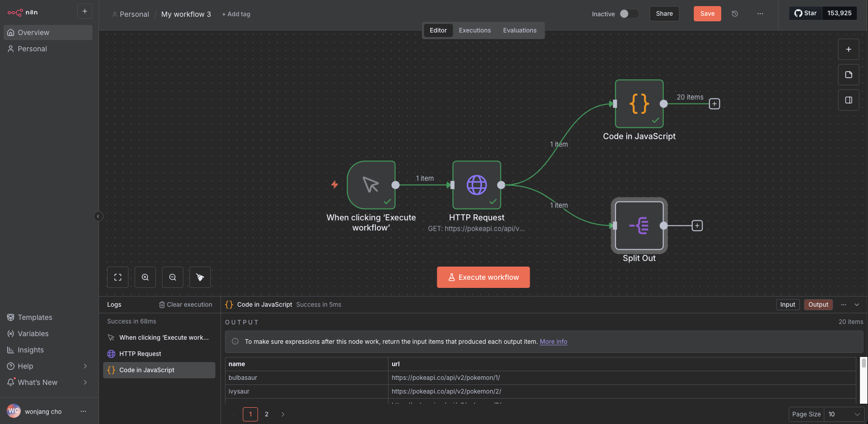Add a sticky note to canvas
This screenshot has height=424, width=868.
[849, 75]
